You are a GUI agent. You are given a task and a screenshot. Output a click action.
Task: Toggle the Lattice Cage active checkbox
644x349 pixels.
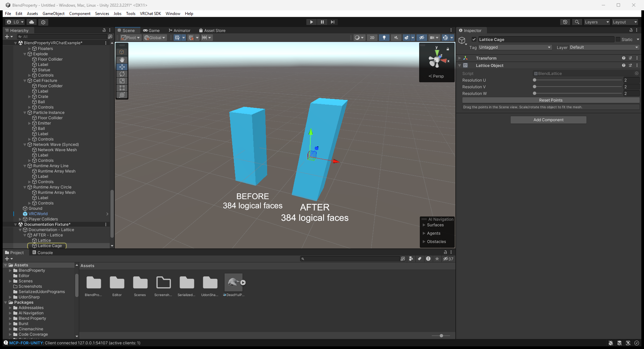(x=474, y=39)
